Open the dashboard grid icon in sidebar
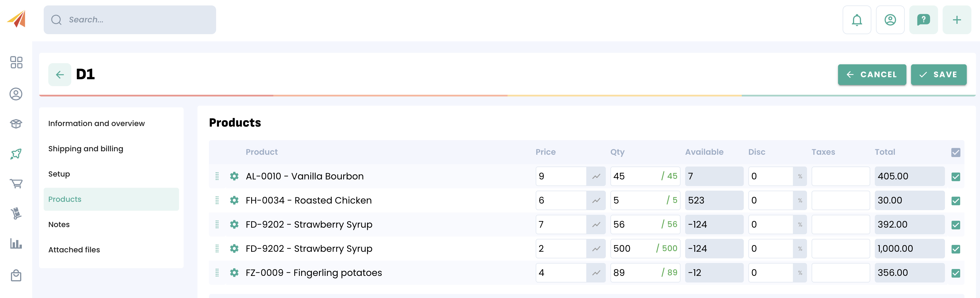 pos(16,62)
